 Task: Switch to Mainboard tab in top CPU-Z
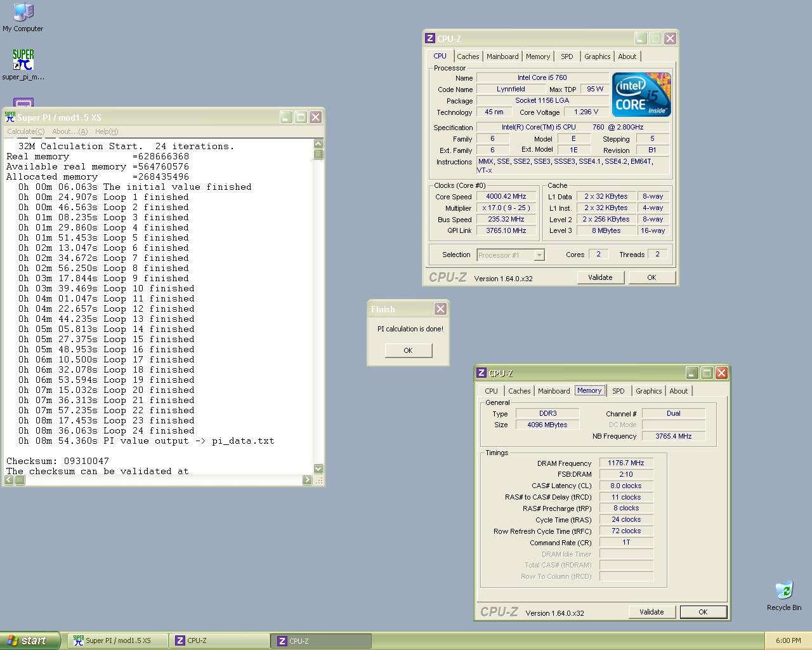502,56
